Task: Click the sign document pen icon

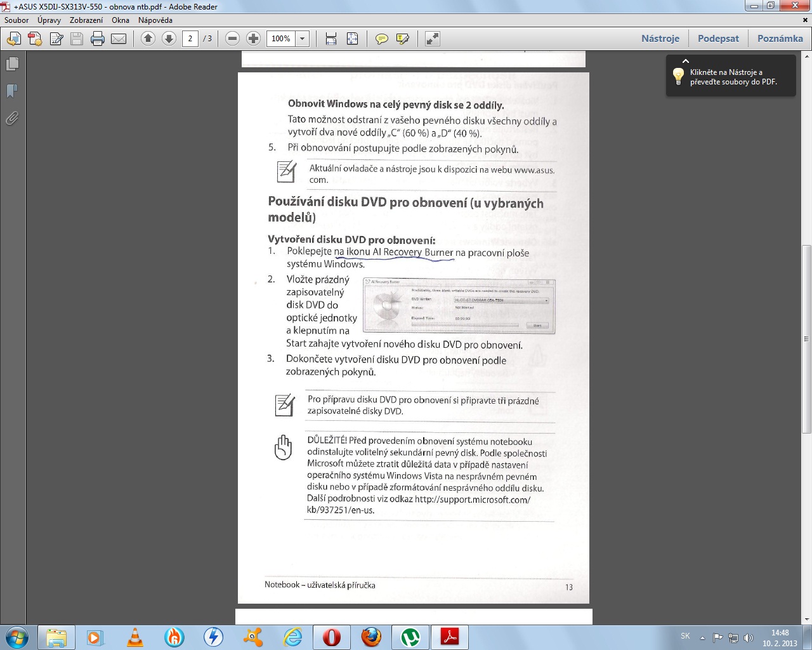Action: [x=56, y=39]
